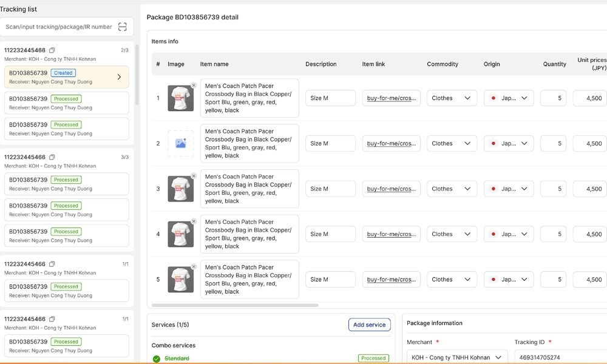This screenshot has height=364, width=607.
Task: Open Origin dropdown for item row 2
Action: point(509,143)
